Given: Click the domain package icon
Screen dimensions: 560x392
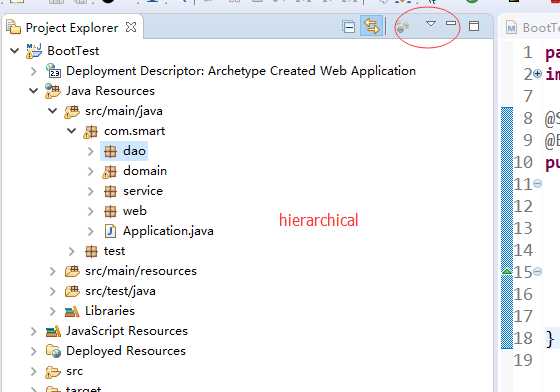Looking at the screenshot, I should click(x=109, y=172).
